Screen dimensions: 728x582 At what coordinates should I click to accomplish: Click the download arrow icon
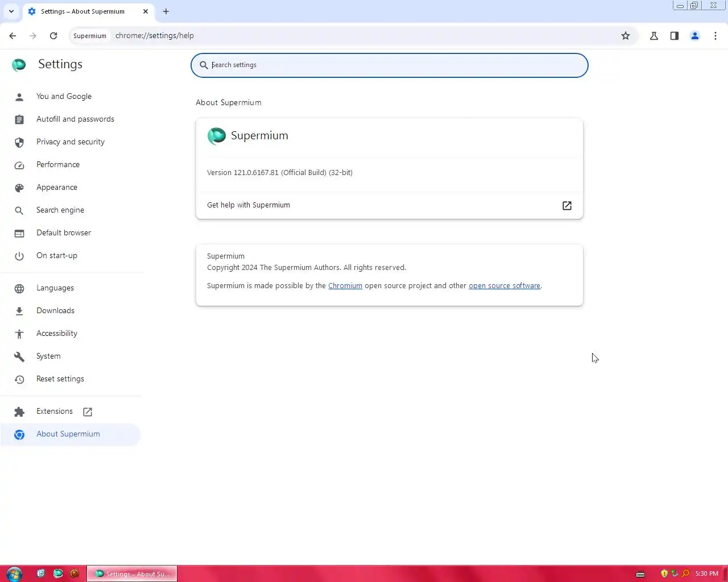click(x=19, y=311)
